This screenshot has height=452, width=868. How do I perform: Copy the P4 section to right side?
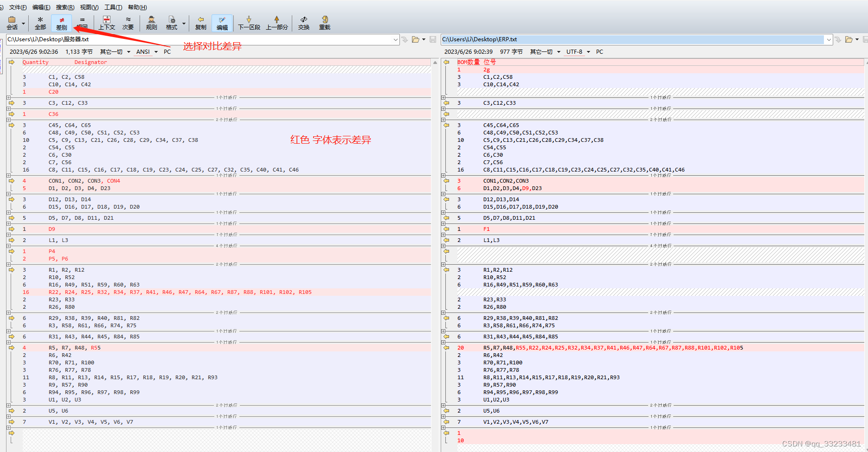(x=12, y=251)
